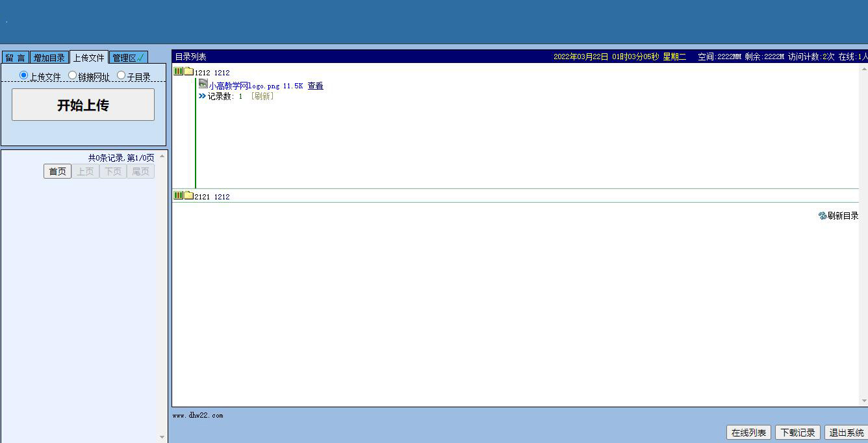Click the image file icon for logo.png
The width and height of the screenshot is (868, 443).
pos(203,84)
